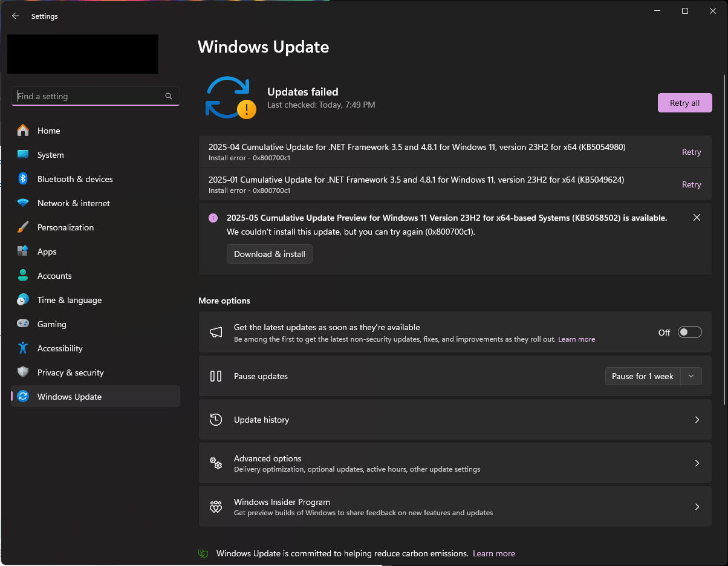Open Bluetooth & devices settings
728x566 pixels.
(x=96, y=179)
